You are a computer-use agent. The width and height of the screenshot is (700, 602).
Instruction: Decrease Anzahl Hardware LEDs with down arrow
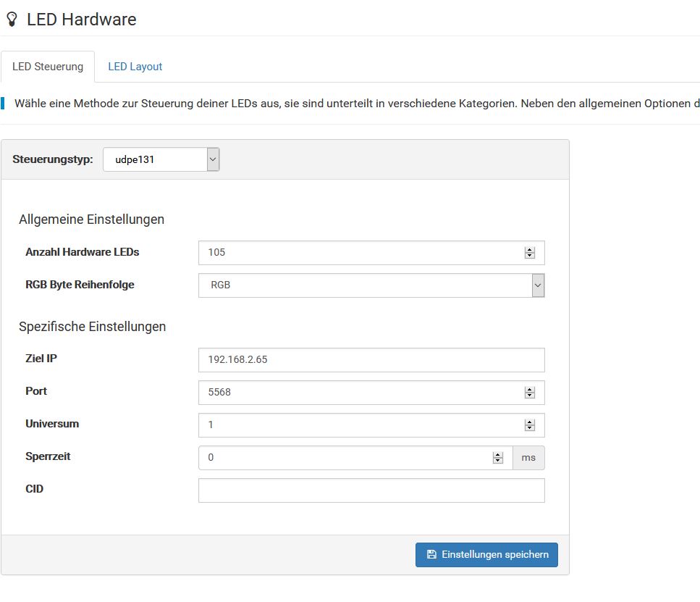coord(529,256)
